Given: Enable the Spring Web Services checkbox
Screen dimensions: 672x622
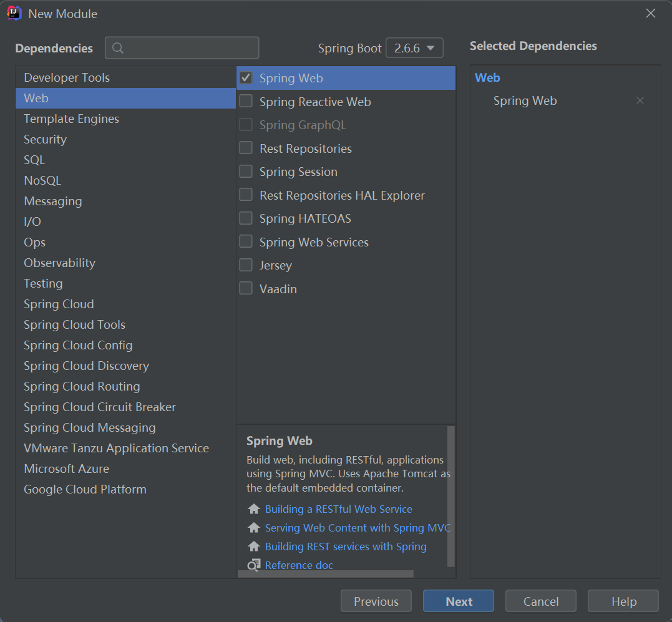Looking at the screenshot, I should click(246, 241).
